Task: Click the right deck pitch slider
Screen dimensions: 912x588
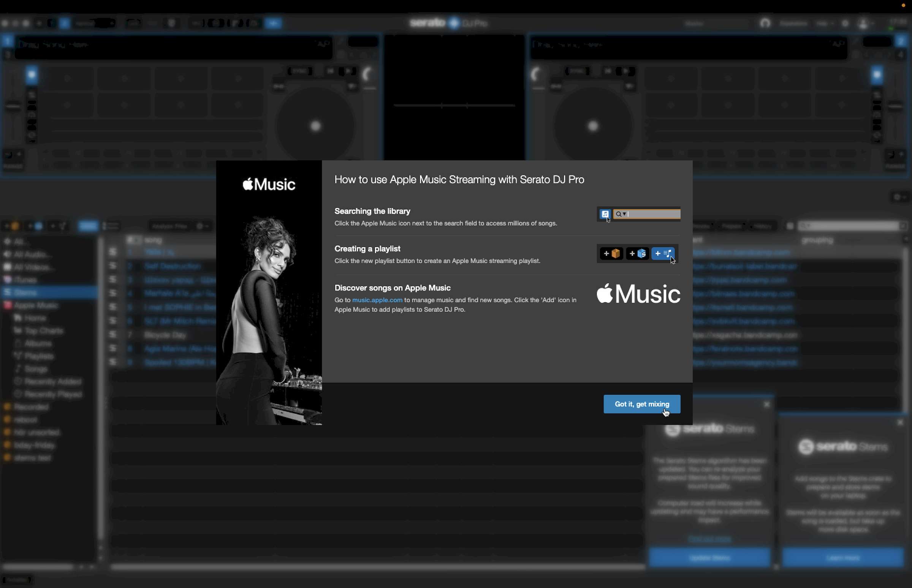Action: pos(895,107)
